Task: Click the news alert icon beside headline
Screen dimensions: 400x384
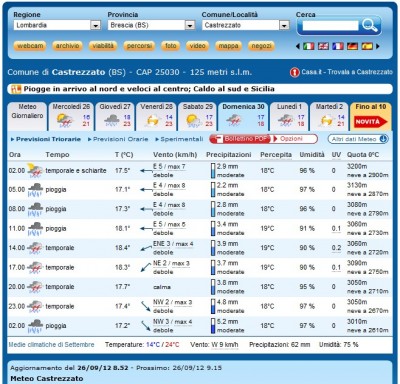Action: click(x=16, y=89)
